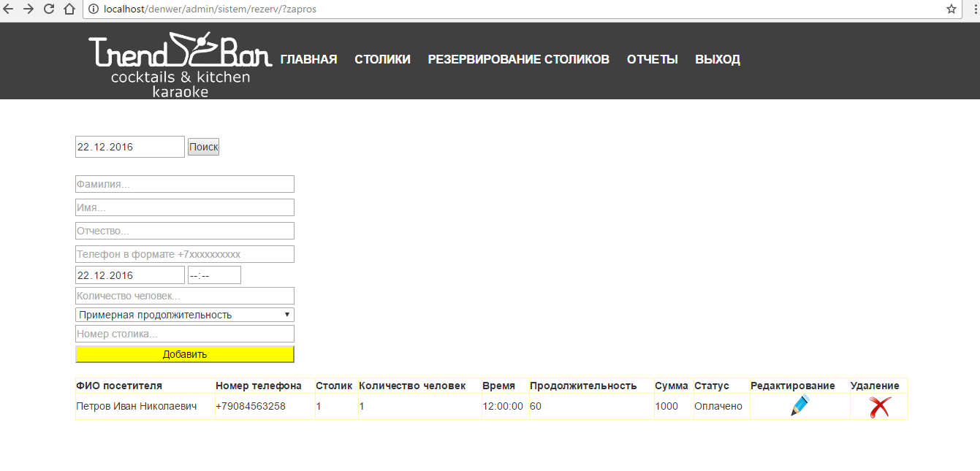
Task: Click the time cell 12:00:00
Action: click(x=503, y=406)
